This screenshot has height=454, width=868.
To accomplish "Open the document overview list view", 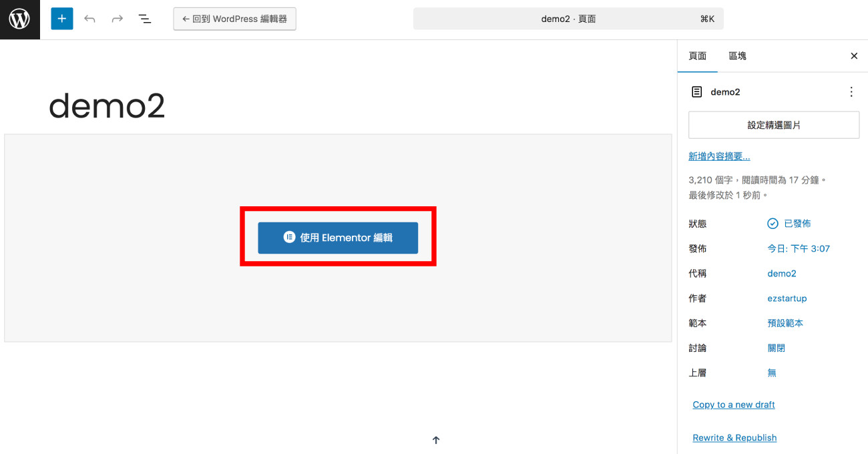I will [x=144, y=19].
